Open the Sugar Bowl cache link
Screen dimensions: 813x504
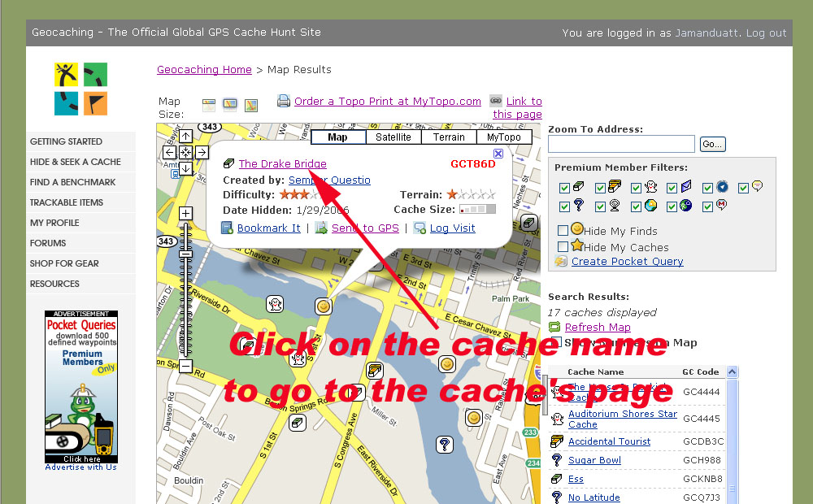[x=594, y=460]
